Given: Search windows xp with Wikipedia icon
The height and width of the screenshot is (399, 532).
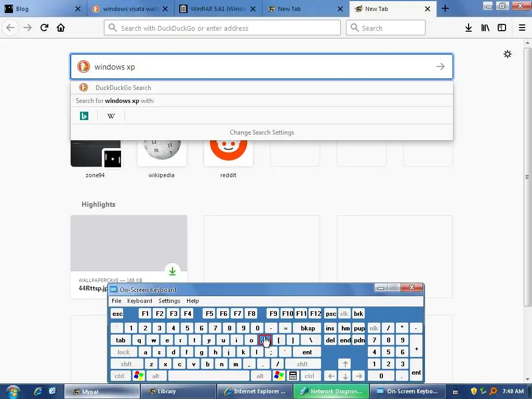Looking at the screenshot, I should coord(111,116).
